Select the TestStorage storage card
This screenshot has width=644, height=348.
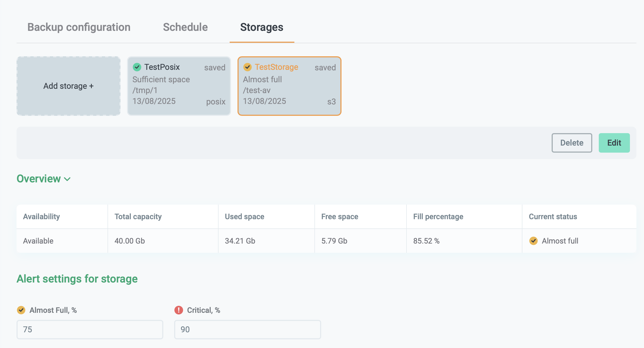point(289,86)
